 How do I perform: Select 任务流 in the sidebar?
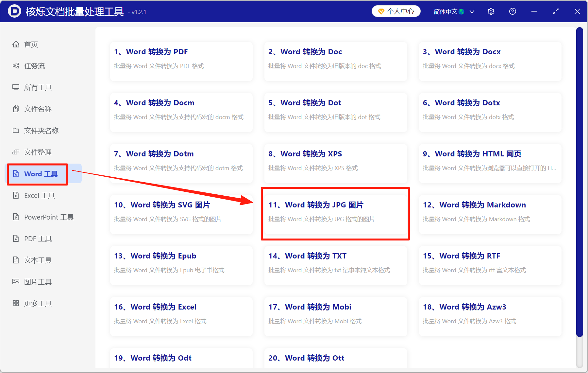[x=34, y=66]
